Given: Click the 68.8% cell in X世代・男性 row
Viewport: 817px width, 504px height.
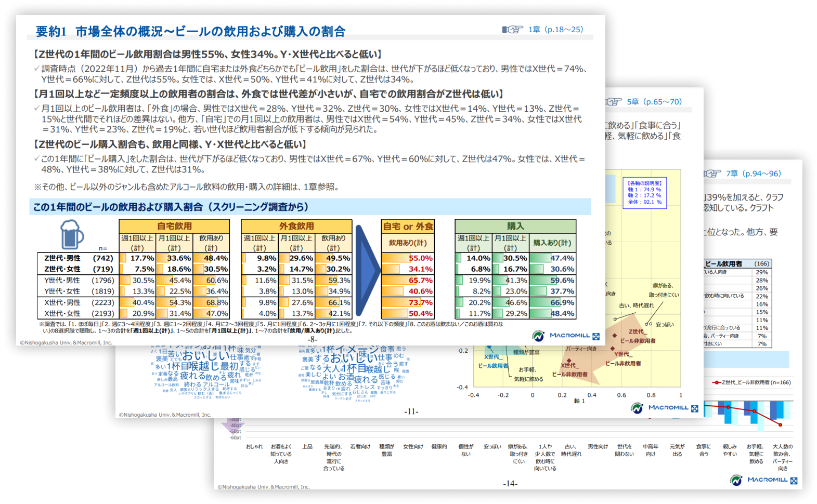Looking at the screenshot, I should coord(211,302).
